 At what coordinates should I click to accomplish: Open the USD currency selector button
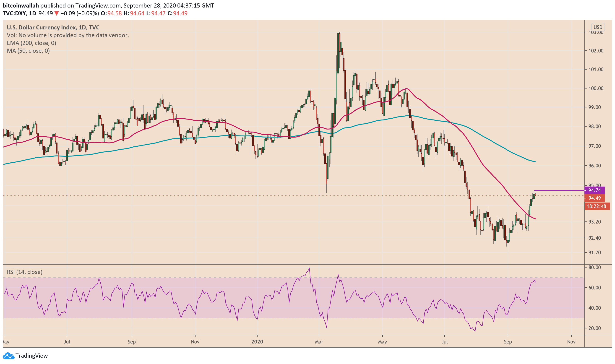[x=598, y=27]
